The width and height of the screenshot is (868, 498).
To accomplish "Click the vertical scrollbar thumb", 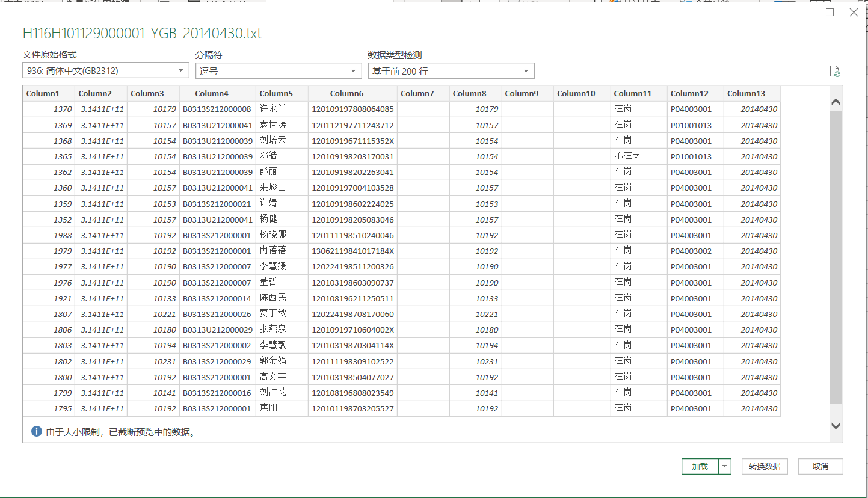I will click(x=836, y=257).
